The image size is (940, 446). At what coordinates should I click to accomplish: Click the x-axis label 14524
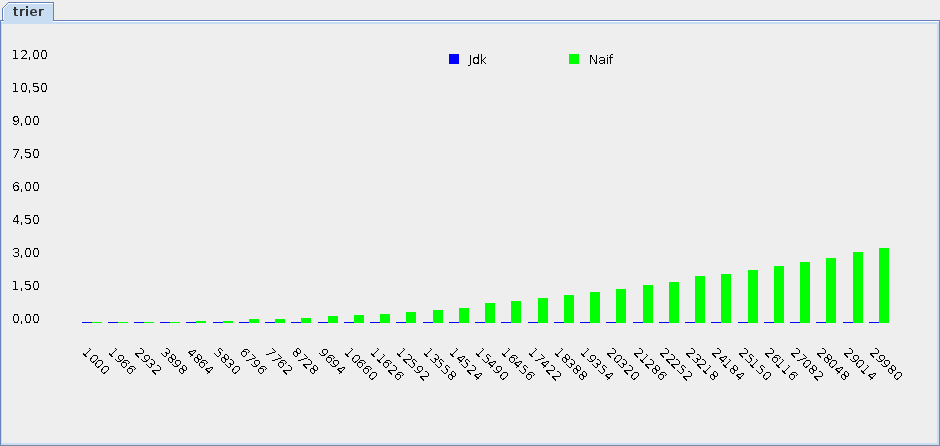coord(465,364)
